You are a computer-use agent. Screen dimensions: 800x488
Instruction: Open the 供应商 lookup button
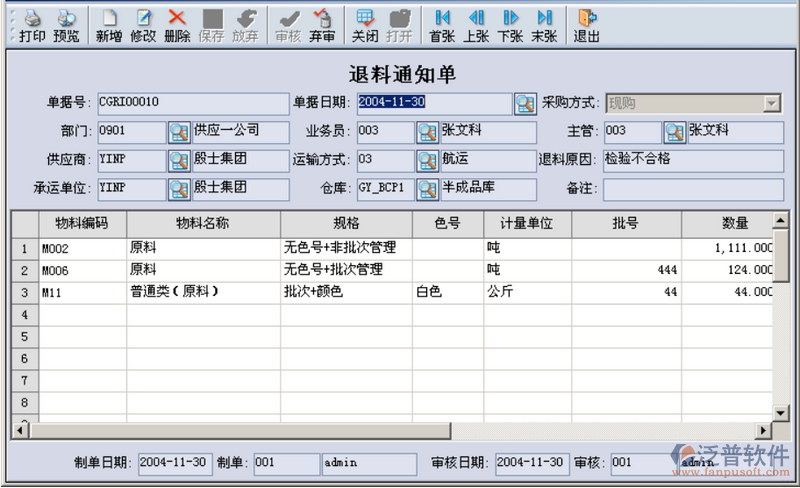(178, 160)
